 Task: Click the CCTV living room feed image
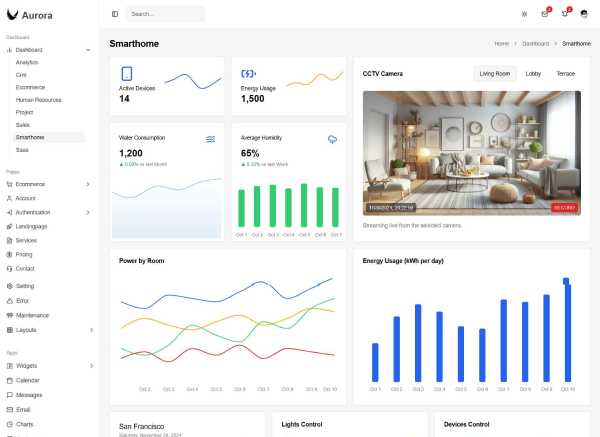coord(471,152)
